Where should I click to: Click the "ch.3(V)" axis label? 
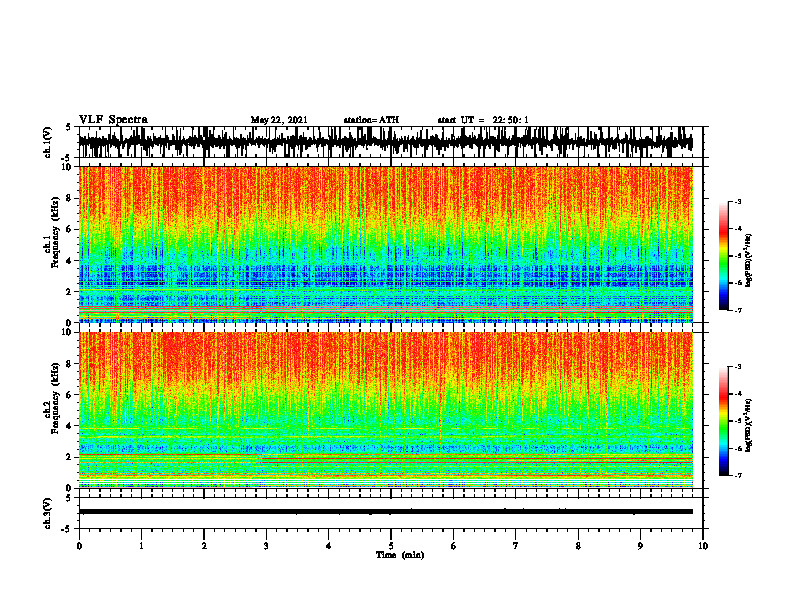pos(48,513)
